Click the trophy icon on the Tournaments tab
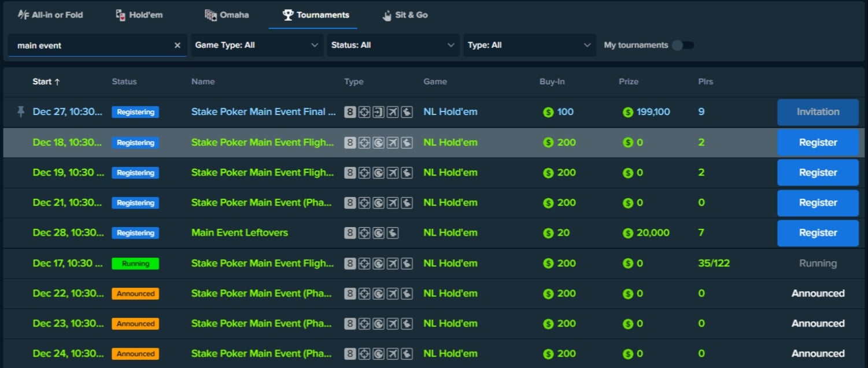Viewport: 868px width, 368px height. tap(288, 15)
